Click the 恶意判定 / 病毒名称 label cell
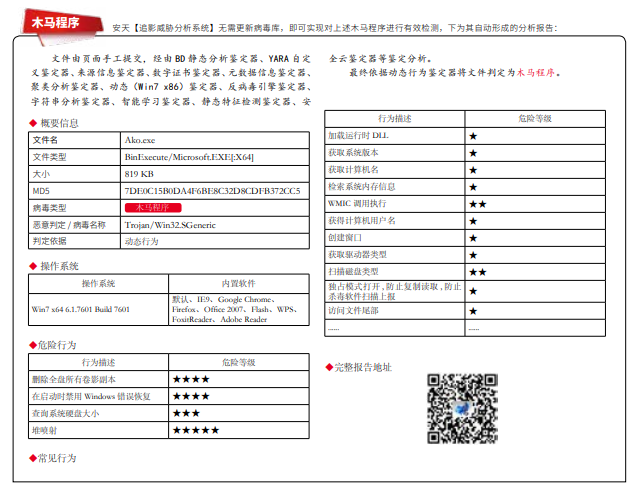This screenshot has width=637, height=488. click(x=74, y=225)
